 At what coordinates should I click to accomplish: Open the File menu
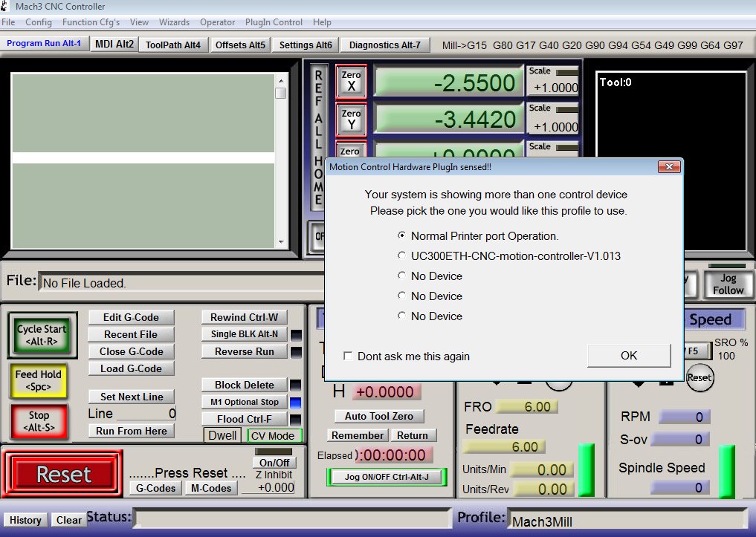click(x=8, y=22)
